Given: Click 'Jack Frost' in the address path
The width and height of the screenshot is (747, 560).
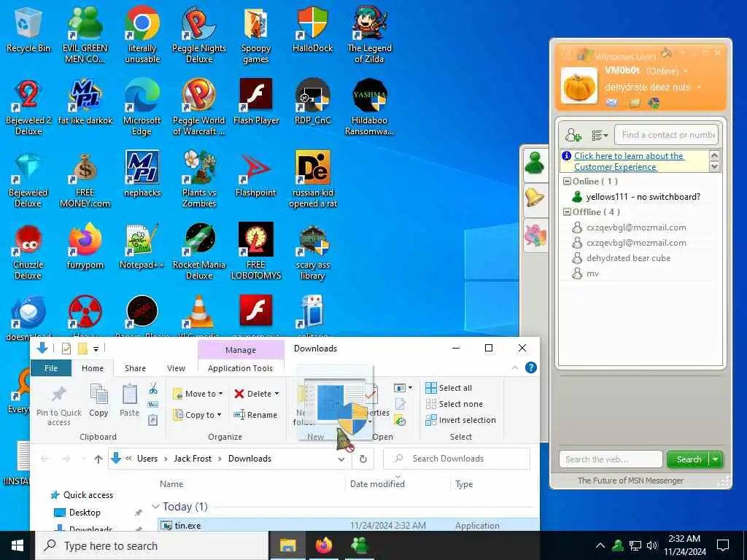Looking at the screenshot, I should [x=193, y=459].
